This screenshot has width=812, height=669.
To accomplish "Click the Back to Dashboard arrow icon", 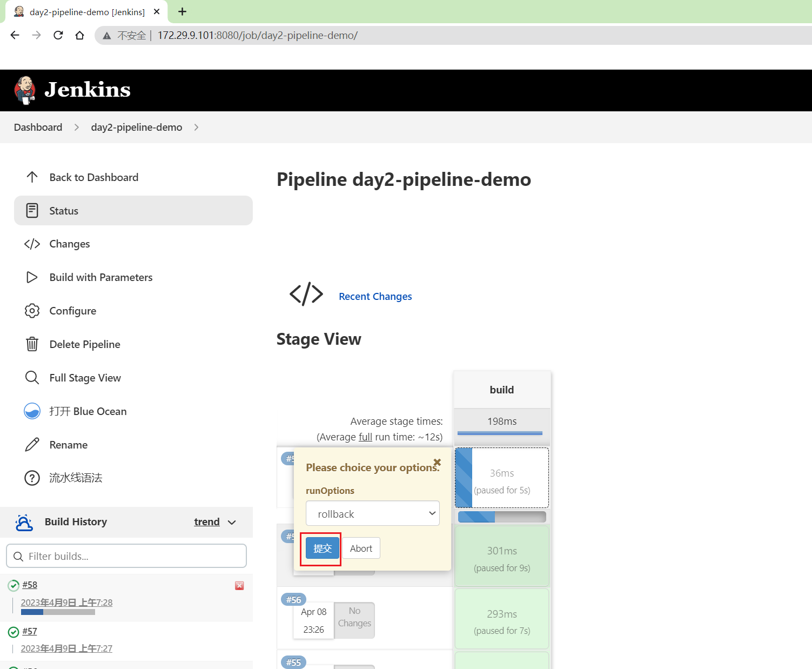I will 32,177.
